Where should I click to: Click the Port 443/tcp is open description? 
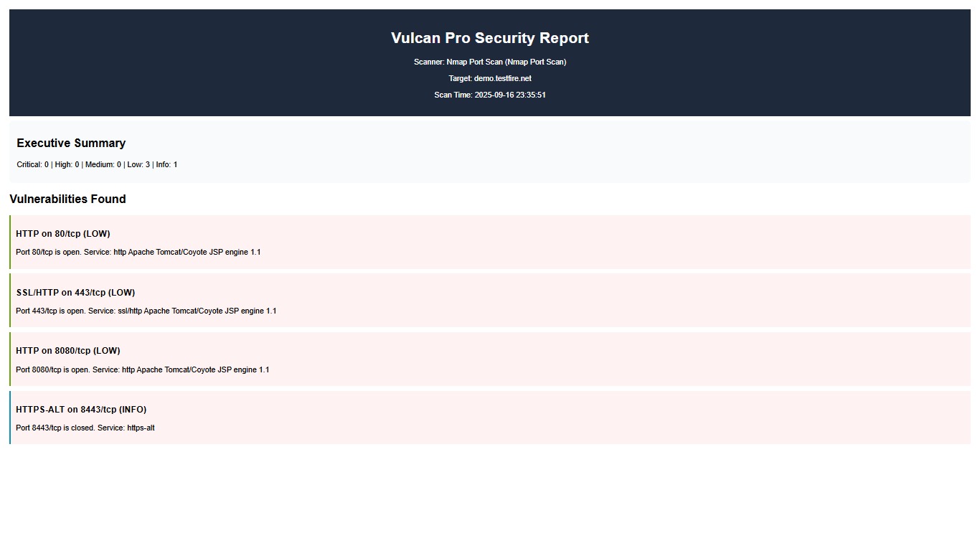(146, 311)
